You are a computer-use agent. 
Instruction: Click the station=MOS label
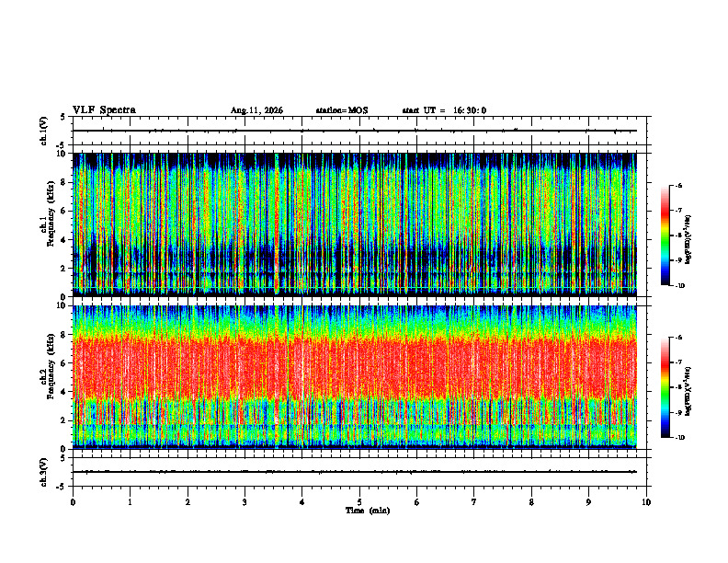click(342, 110)
